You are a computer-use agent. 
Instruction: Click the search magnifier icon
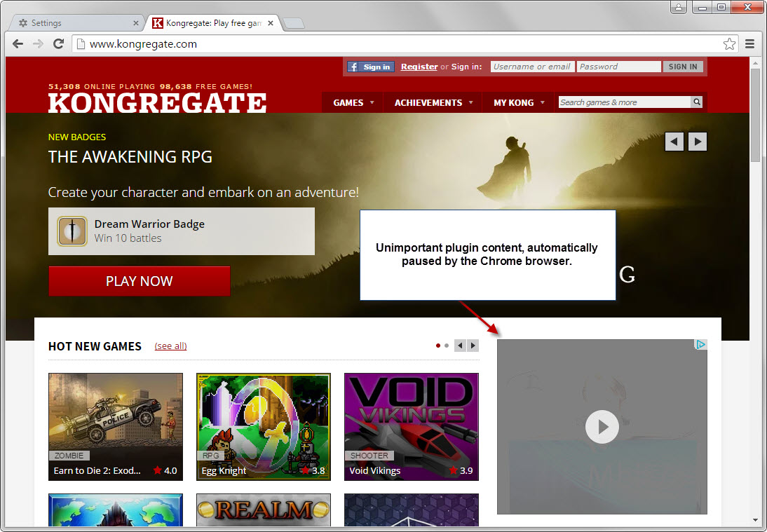tap(697, 102)
